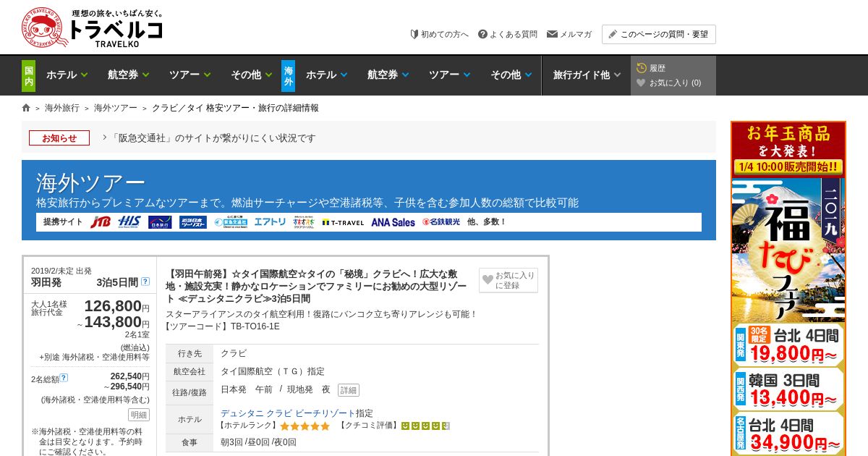Click the hotel rank star rating
Image resolution: width=868 pixels, height=456 pixels.
pos(305,426)
